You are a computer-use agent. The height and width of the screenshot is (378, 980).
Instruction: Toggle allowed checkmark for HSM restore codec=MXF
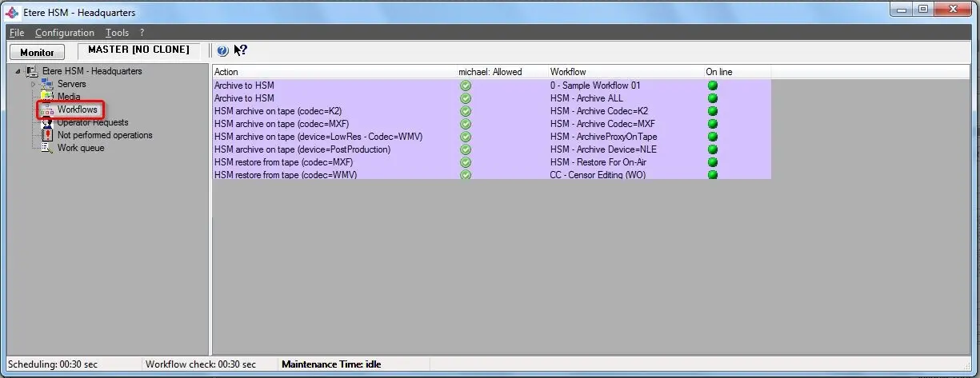point(466,162)
